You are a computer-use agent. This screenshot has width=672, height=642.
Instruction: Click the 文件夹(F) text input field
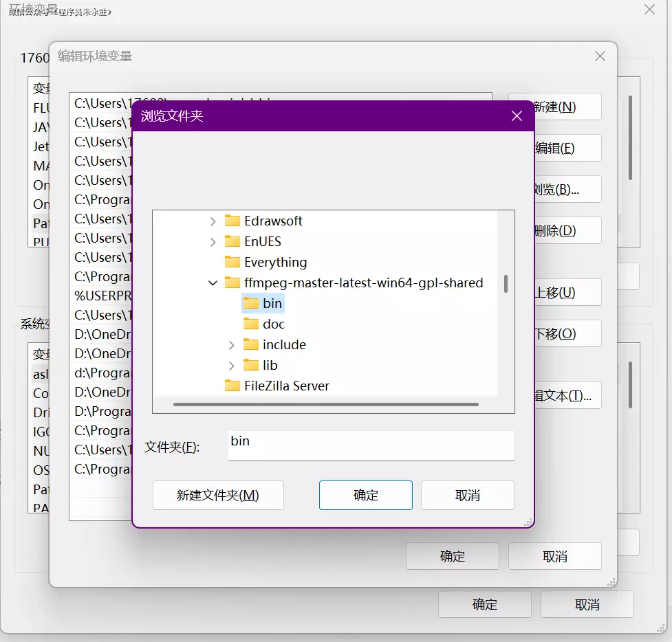(371, 445)
